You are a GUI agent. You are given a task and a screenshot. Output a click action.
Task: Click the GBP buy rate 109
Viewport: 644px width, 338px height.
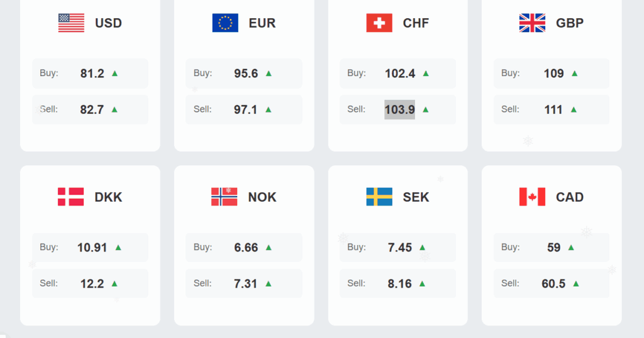(554, 74)
